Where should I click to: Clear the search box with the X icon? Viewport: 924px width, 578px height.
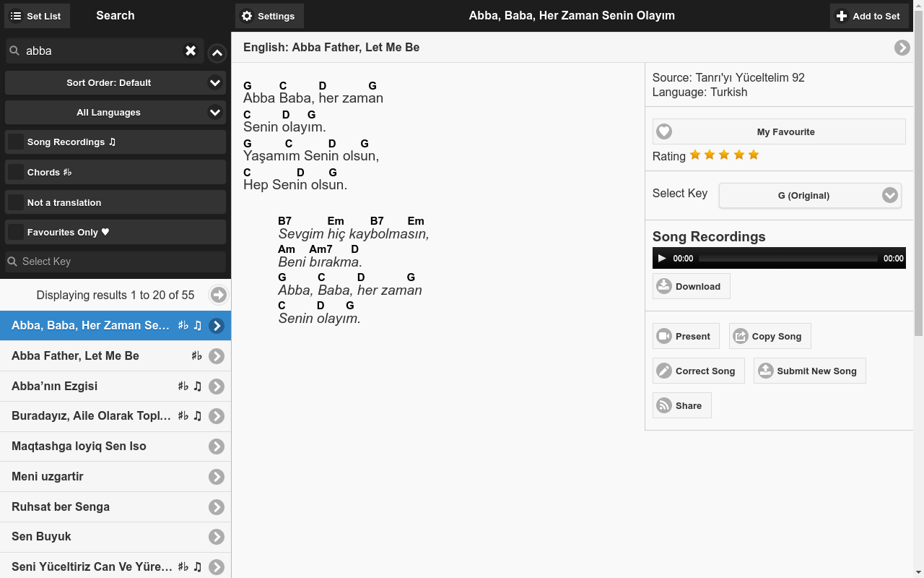(191, 51)
